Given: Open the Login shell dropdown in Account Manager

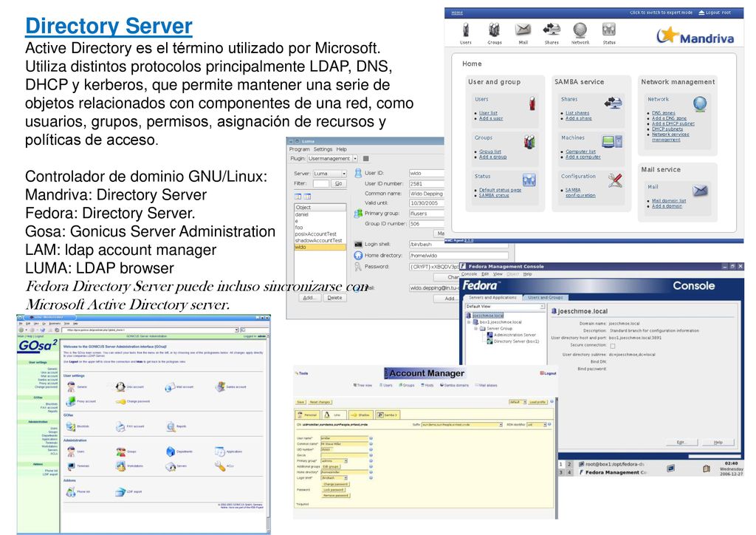Looking at the screenshot, I should pos(334,477).
